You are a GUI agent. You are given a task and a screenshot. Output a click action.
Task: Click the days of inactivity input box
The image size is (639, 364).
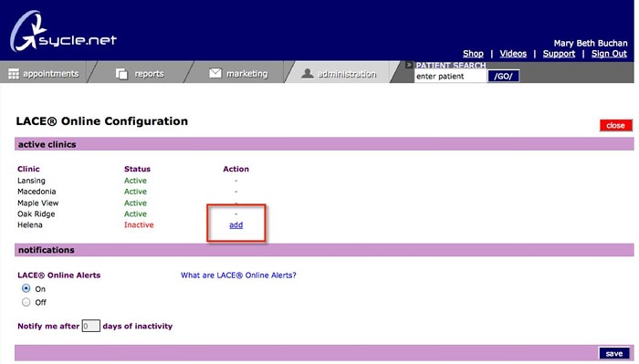91,326
